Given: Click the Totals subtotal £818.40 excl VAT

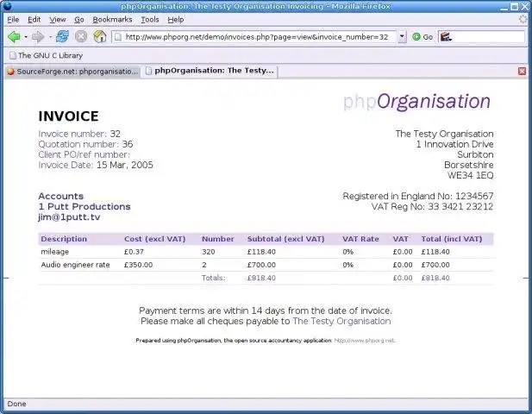Looking at the screenshot, I should [261, 278].
